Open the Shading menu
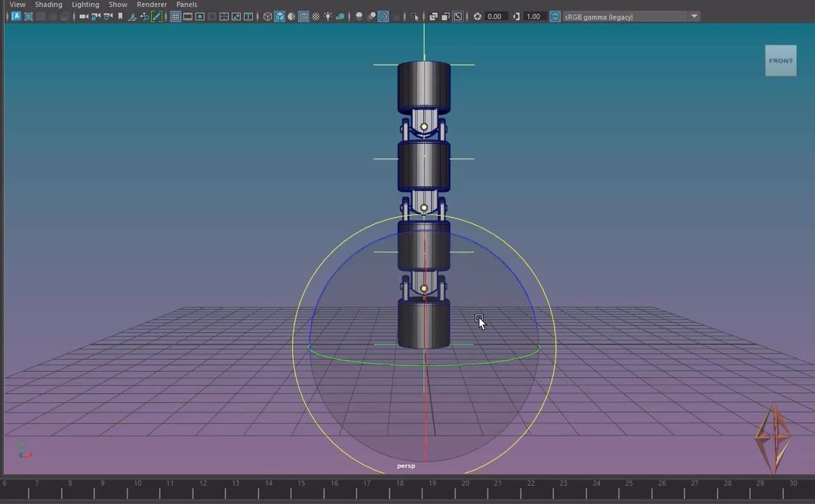The width and height of the screenshot is (815, 504). pos(48,5)
